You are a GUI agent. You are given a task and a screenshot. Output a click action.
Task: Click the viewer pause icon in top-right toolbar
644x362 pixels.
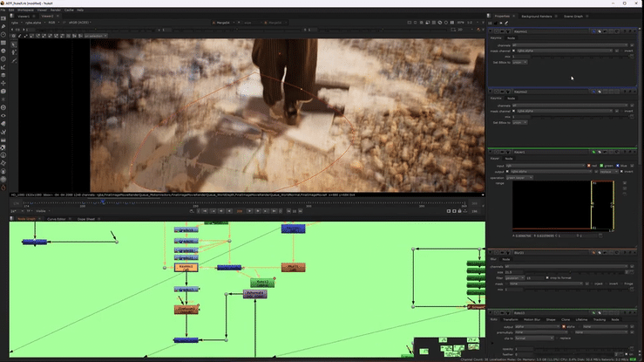[451, 23]
